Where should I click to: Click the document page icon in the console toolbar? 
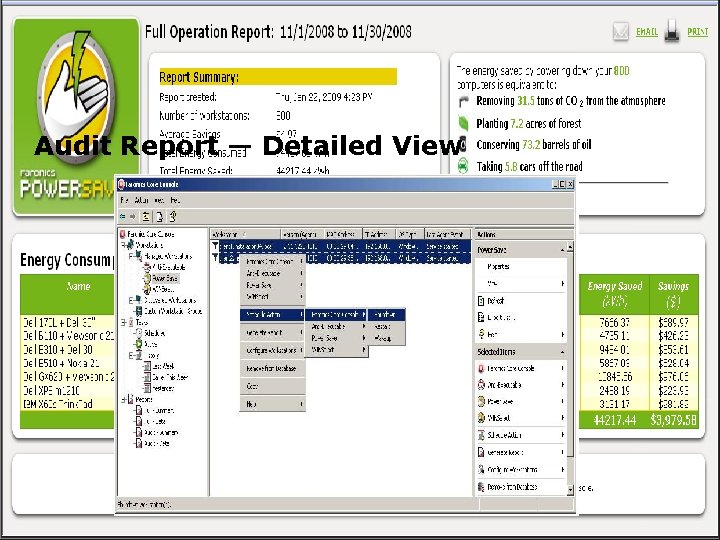click(159, 216)
